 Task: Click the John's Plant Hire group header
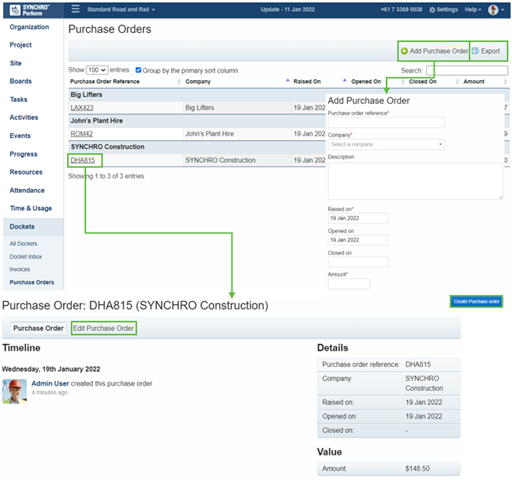pos(97,121)
